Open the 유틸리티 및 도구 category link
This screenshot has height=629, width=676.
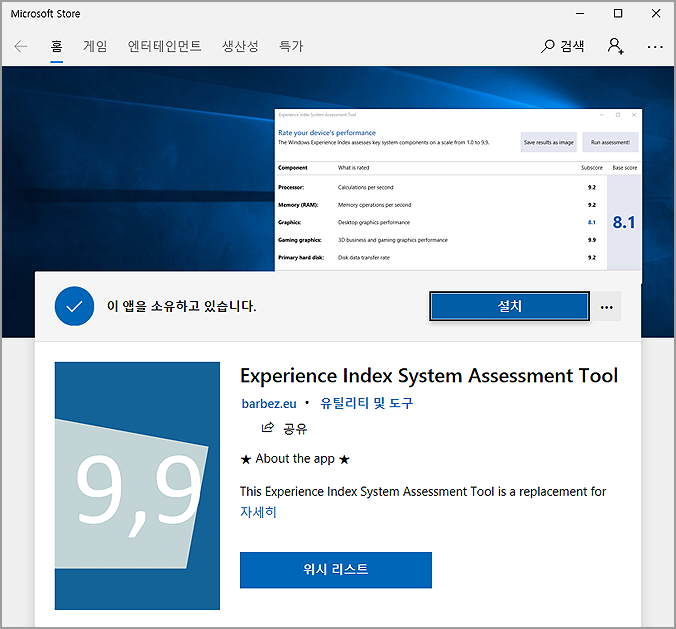[366, 403]
